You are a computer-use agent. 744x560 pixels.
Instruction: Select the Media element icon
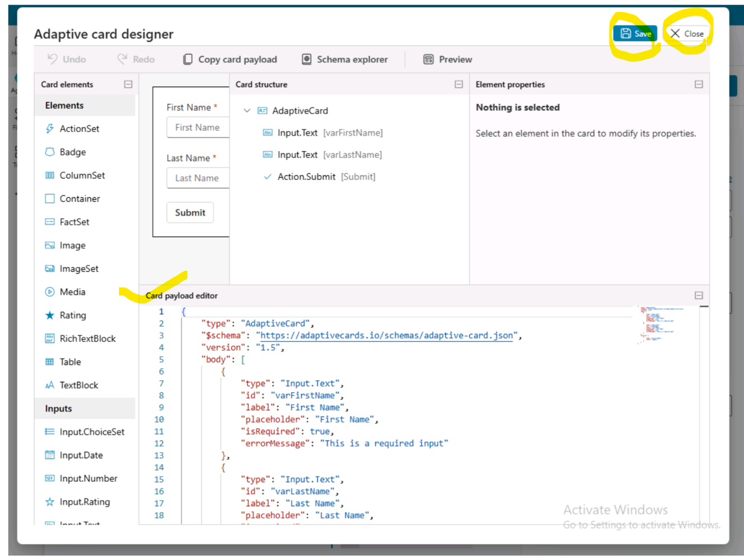[50, 292]
